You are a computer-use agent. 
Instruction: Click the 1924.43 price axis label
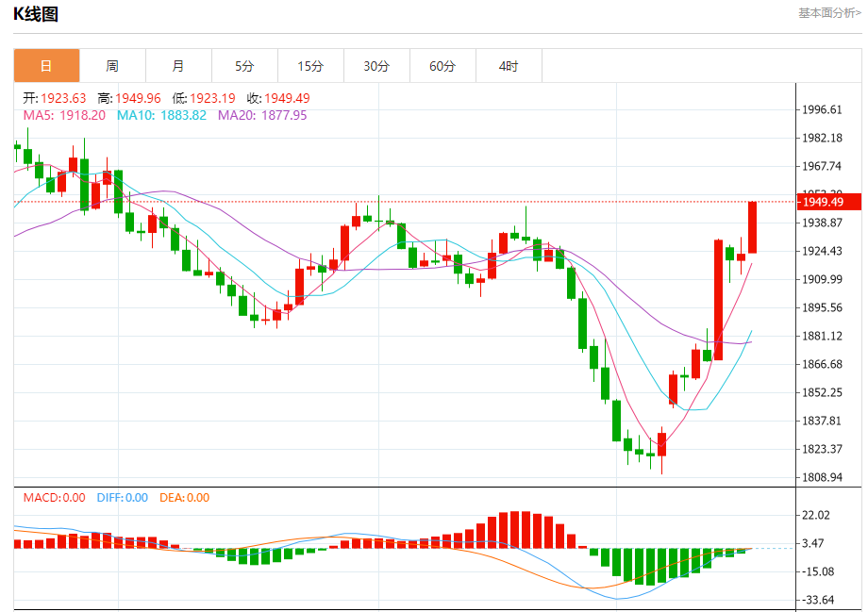click(822, 251)
